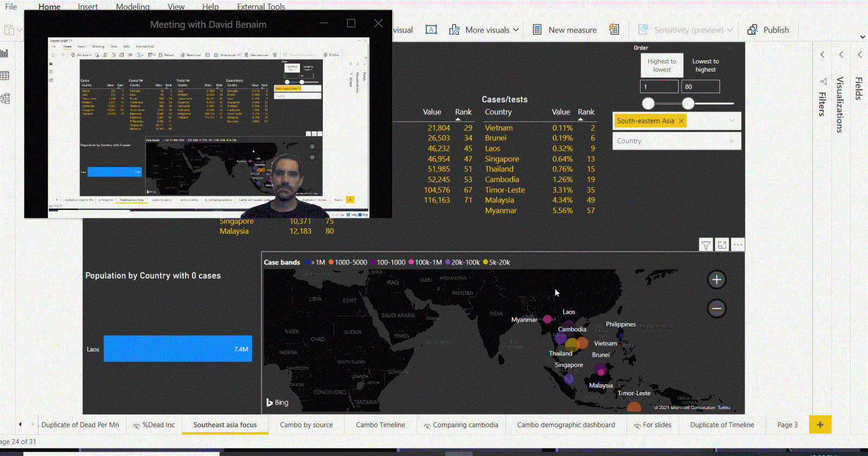Select the 'Lowest to highest' order option
868x456 pixels.
[x=705, y=66]
